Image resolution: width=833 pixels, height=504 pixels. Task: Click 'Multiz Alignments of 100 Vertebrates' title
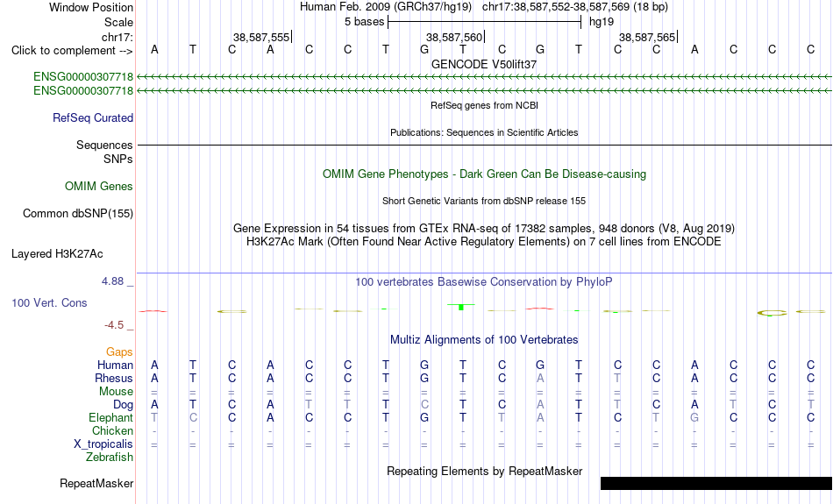[x=484, y=340]
